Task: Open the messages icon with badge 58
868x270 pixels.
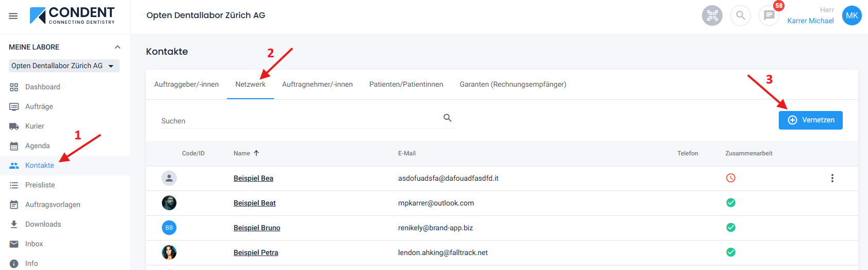Action: point(769,15)
